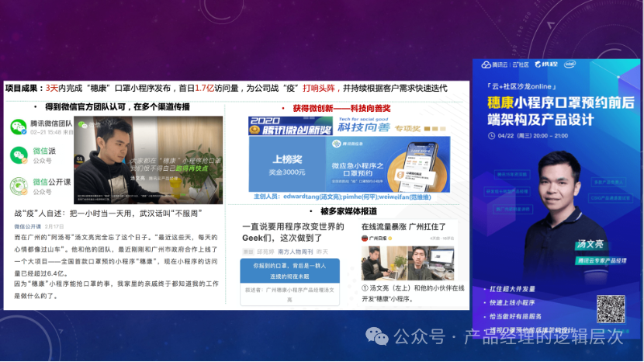Viewport: 644px width, 362px height.
Task: Click the QR code on the poster
Action: [x=611, y=309]
